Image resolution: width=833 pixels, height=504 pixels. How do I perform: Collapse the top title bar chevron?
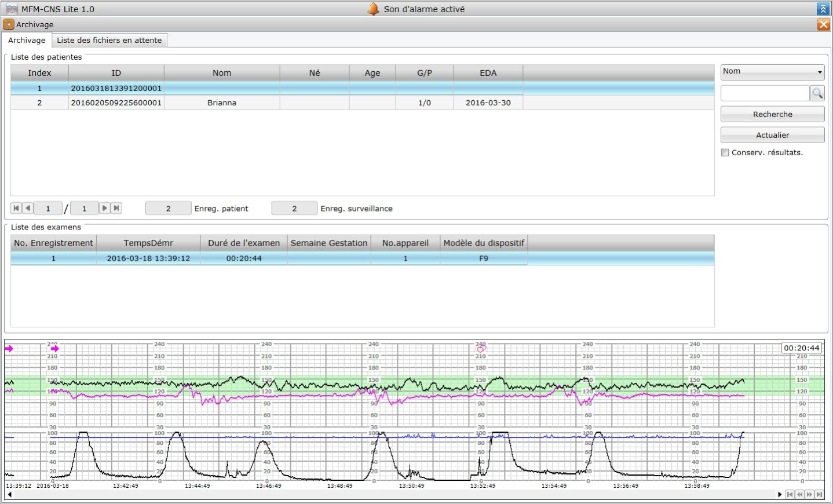coord(823,9)
